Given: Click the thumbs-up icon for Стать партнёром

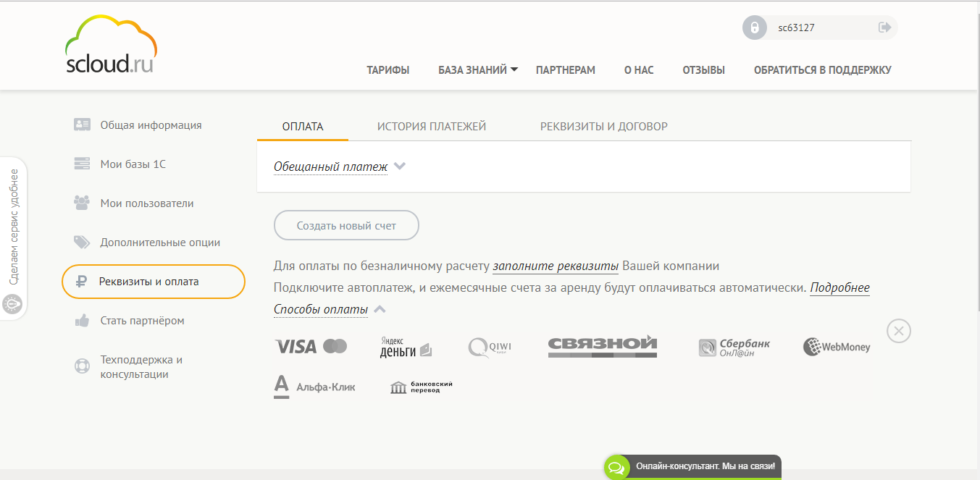Looking at the screenshot, I should pos(82,320).
